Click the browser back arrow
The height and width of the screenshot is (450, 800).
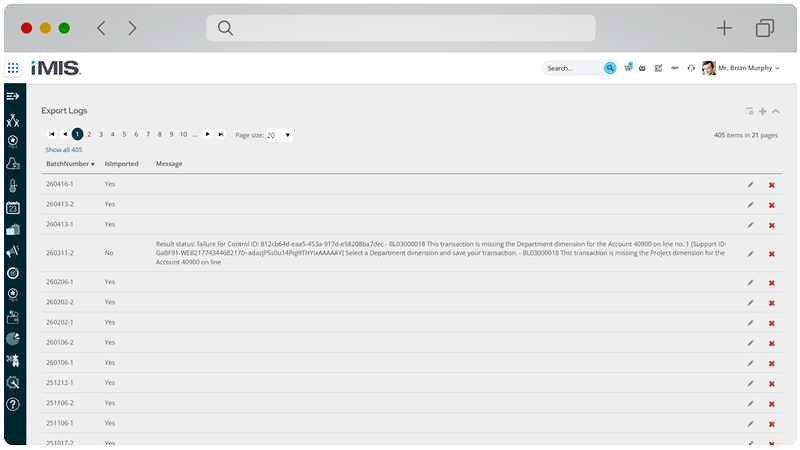[x=102, y=28]
